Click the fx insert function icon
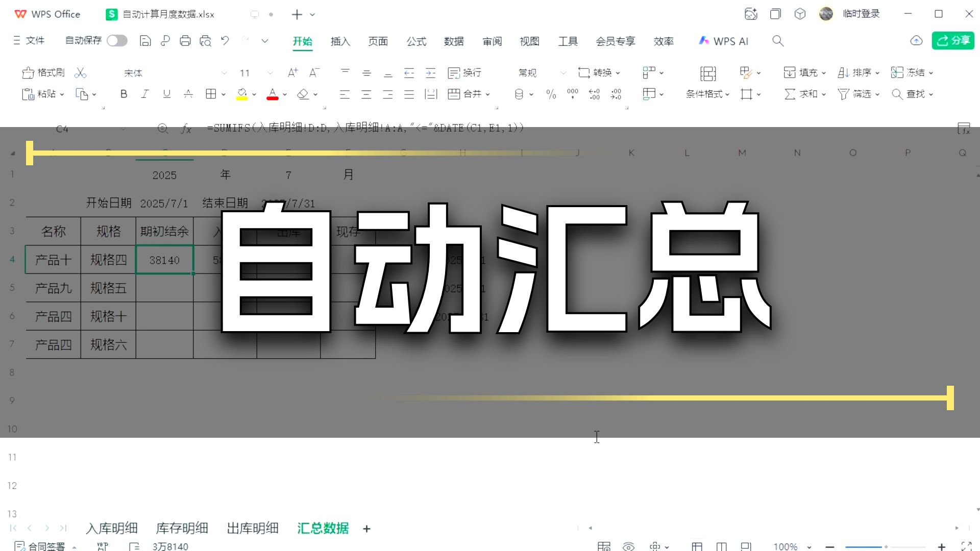The image size is (980, 551). coord(186,129)
